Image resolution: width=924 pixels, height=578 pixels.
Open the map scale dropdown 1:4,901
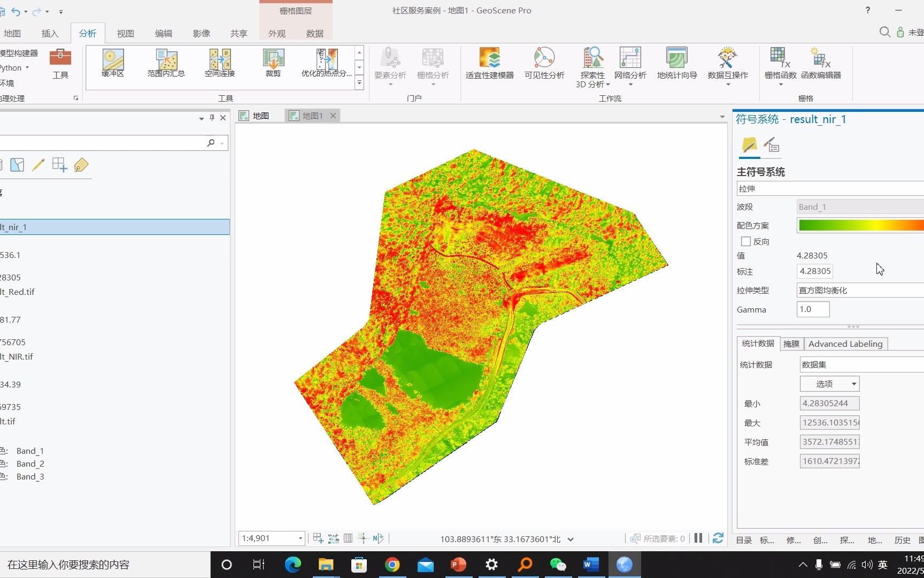coord(300,538)
